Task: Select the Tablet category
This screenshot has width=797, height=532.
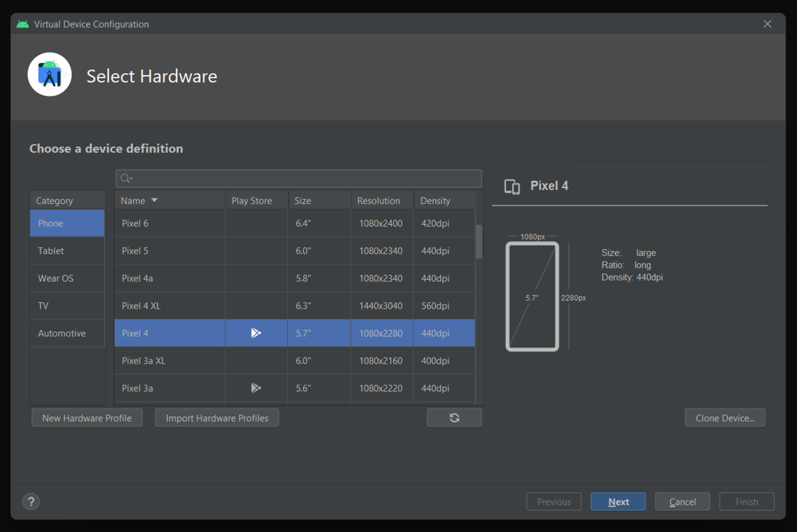Action: pyautogui.click(x=67, y=251)
